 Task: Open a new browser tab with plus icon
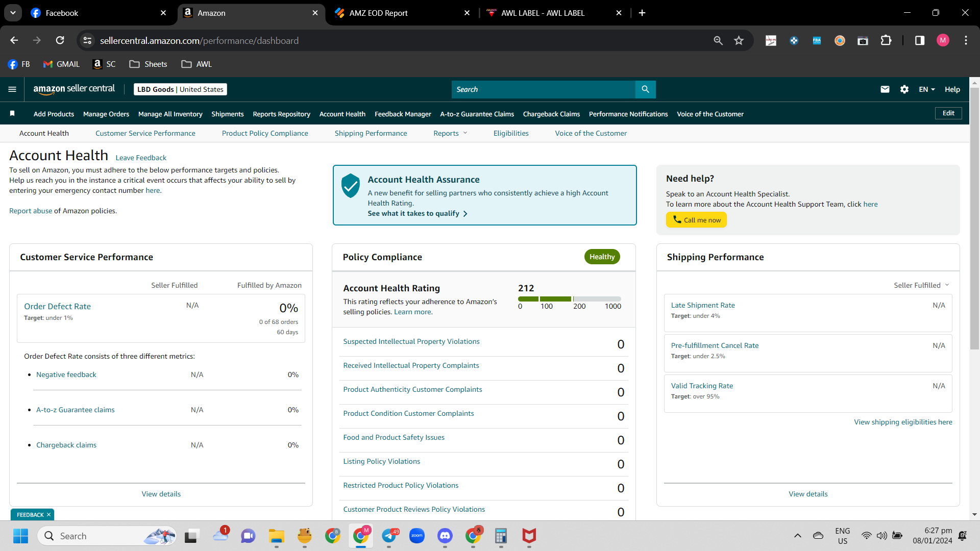tap(642, 13)
